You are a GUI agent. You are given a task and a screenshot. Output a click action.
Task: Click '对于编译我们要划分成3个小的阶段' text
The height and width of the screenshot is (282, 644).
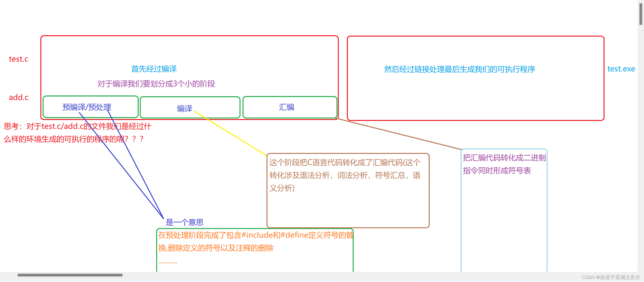coord(156,84)
